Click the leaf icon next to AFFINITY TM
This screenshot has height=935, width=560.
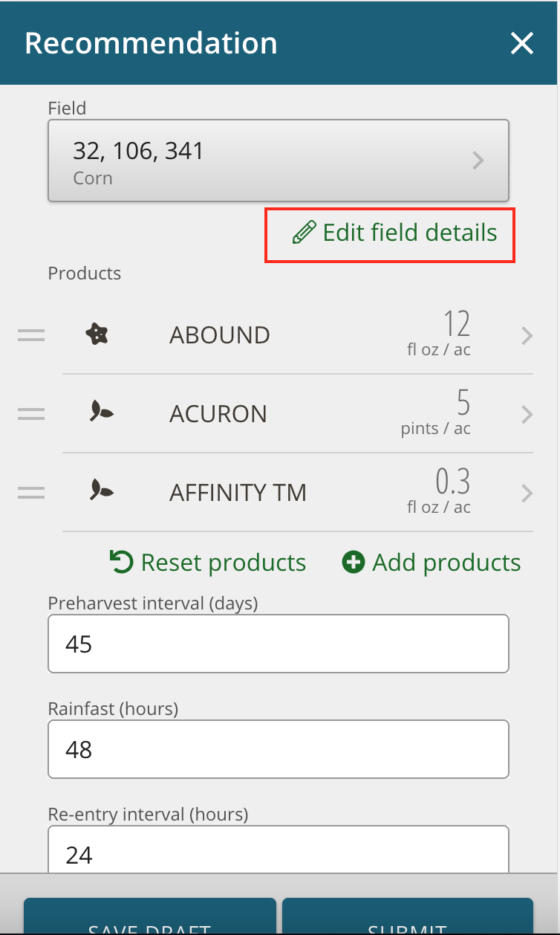101,491
